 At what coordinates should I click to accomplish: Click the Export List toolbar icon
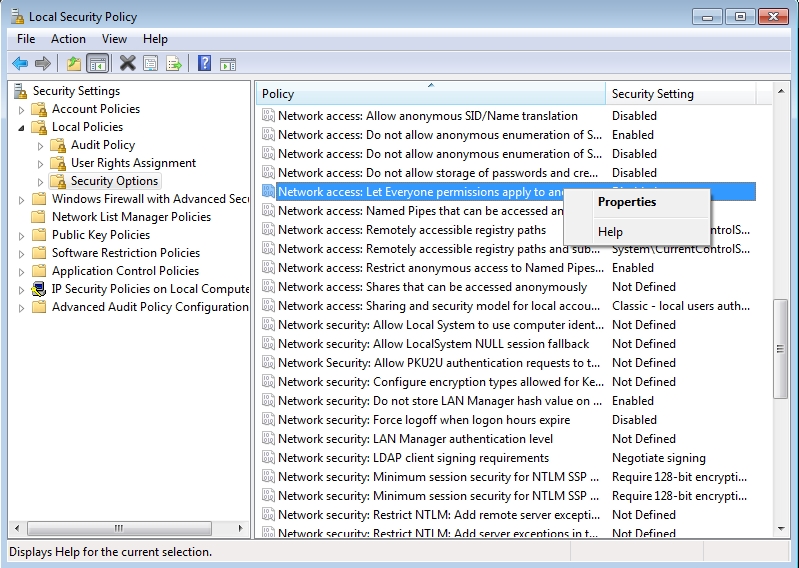(174, 64)
